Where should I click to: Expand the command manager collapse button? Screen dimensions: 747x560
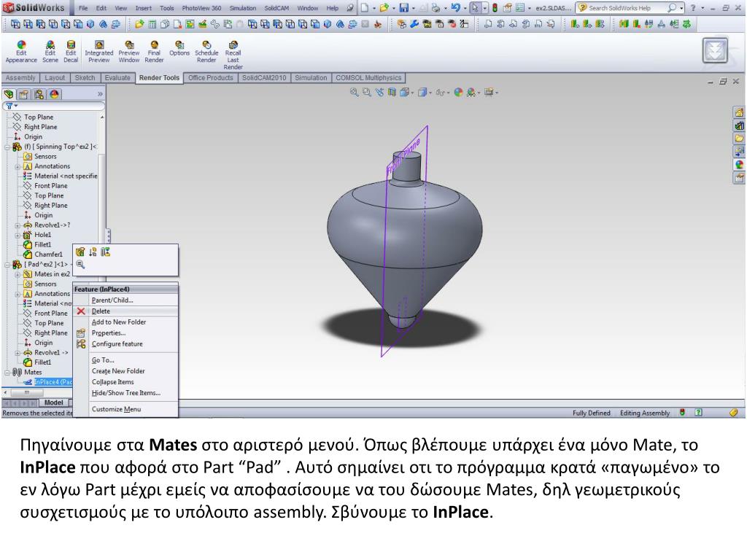point(715,51)
